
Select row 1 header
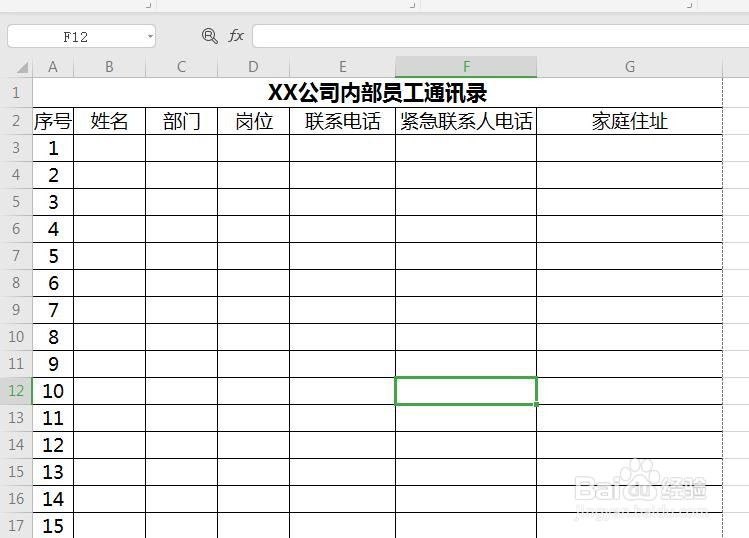(16, 92)
